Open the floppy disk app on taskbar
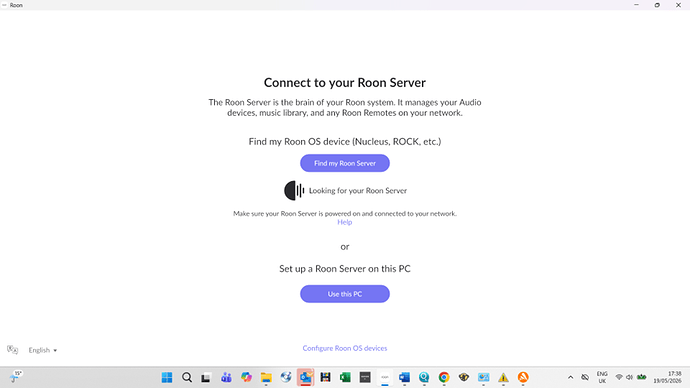Viewport: 690px width, 388px height. coord(325,377)
